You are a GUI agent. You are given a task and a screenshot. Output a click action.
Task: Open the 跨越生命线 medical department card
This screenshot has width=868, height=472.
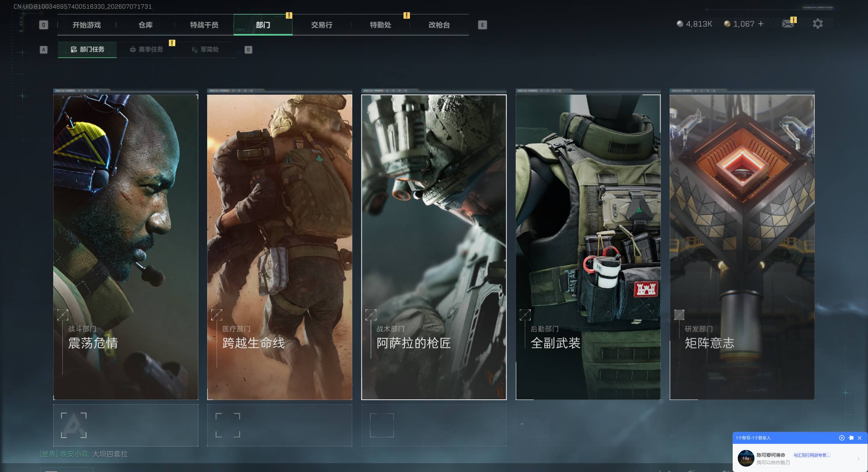coord(280,247)
